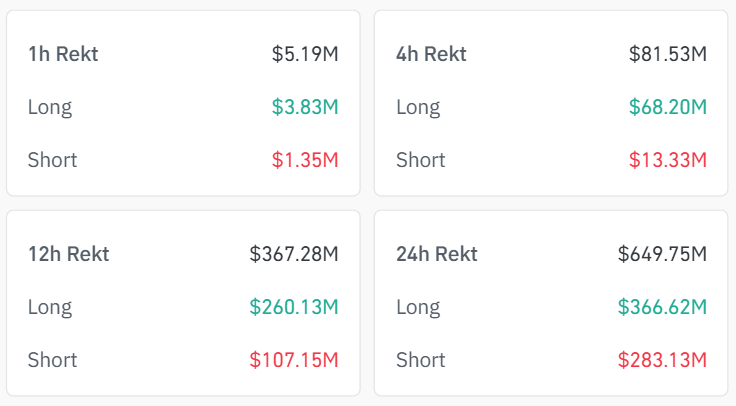This screenshot has width=736, height=406.
Task: Click the Short label in 4h card
Action: point(421,160)
